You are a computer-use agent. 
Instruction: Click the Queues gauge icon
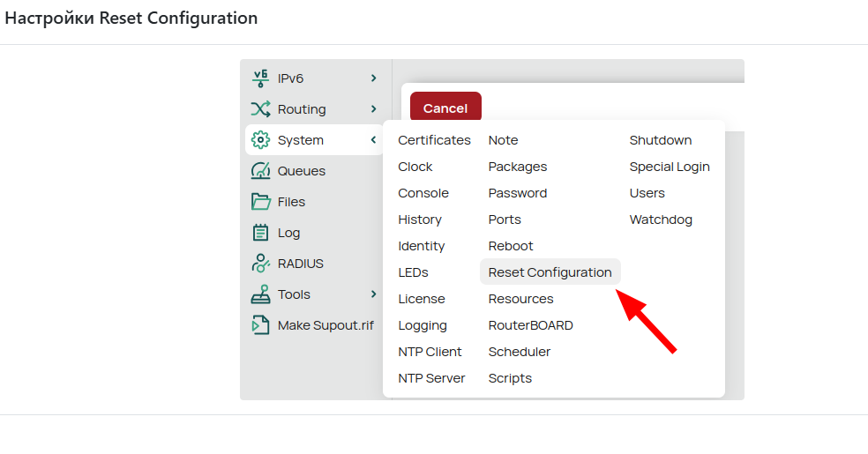(x=260, y=171)
